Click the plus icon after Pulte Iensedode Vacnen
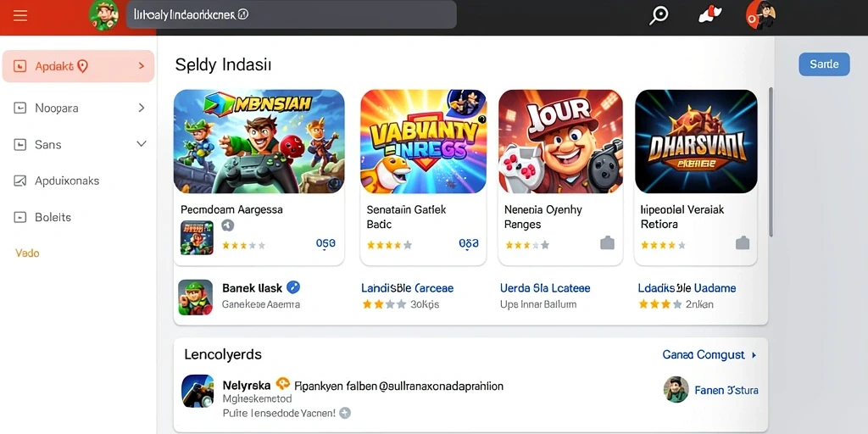The image size is (868, 434). tap(345, 413)
